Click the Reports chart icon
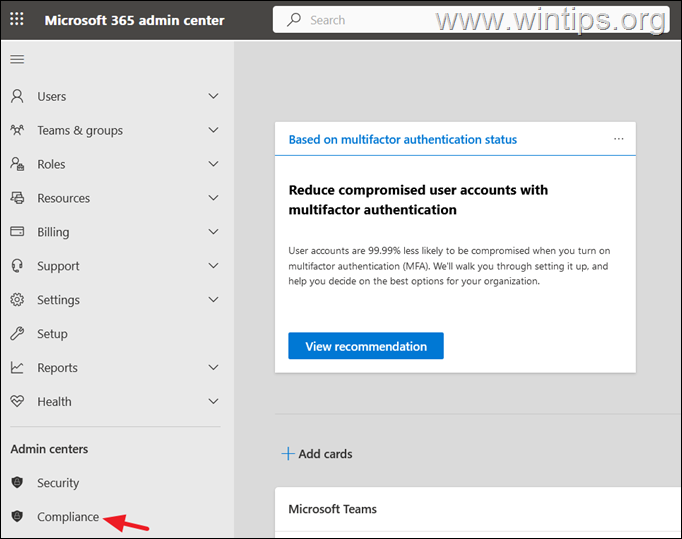 pyautogui.click(x=17, y=368)
